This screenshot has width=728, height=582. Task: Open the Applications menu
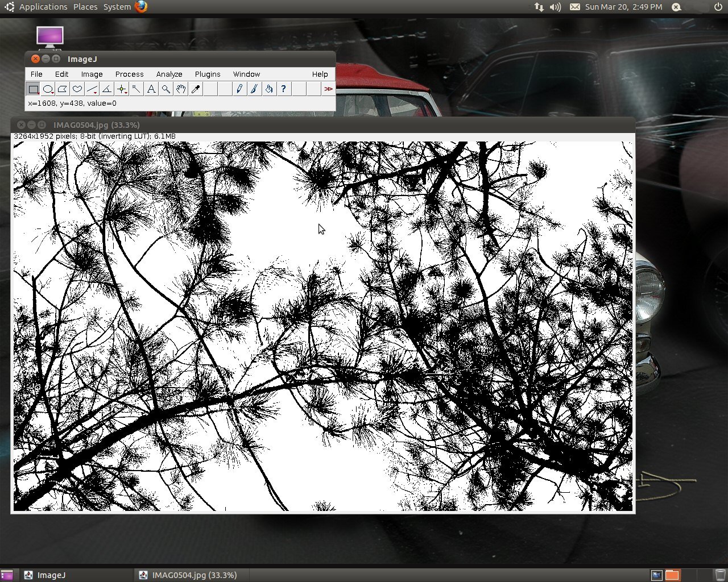tap(43, 7)
